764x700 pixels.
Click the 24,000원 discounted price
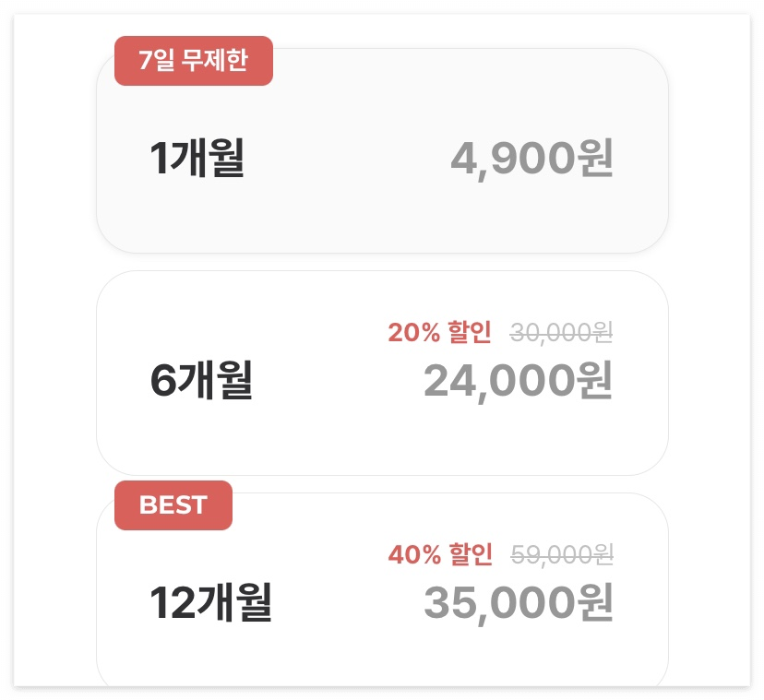tap(518, 381)
